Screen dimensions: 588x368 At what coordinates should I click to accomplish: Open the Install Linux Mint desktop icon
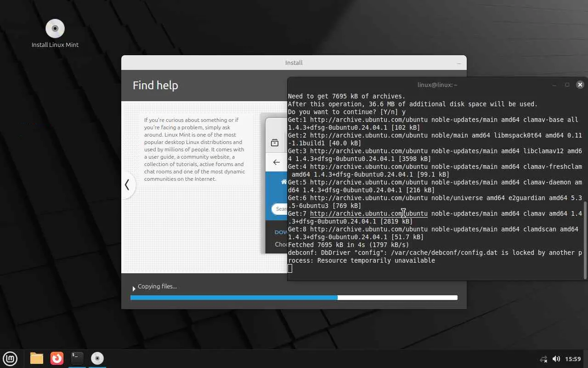pyautogui.click(x=55, y=34)
